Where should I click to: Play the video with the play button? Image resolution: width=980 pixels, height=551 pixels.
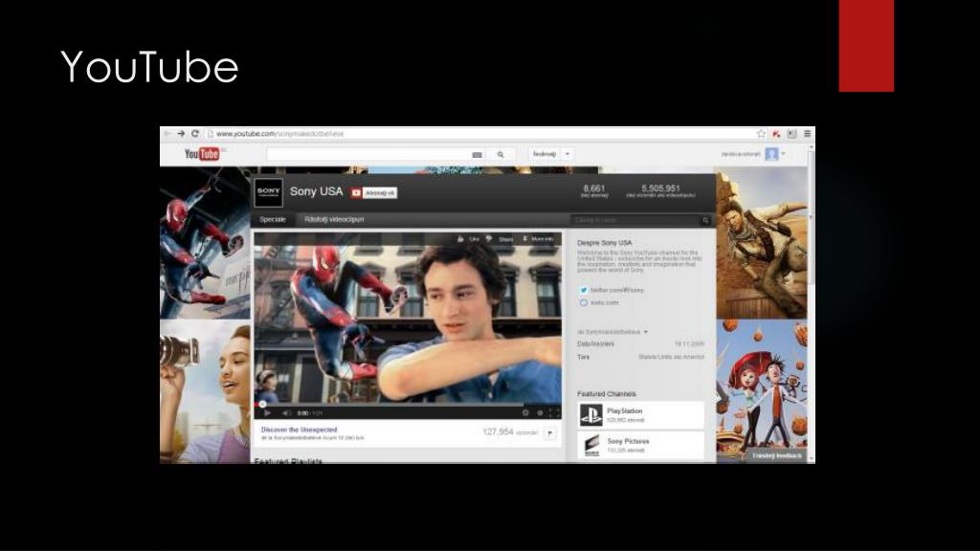click(268, 413)
